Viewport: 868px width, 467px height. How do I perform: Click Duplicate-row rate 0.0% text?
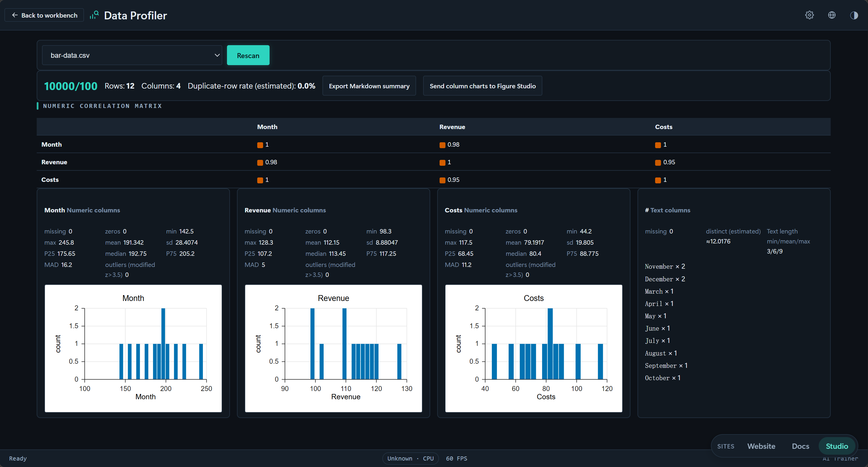pyautogui.click(x=251, y=86)
